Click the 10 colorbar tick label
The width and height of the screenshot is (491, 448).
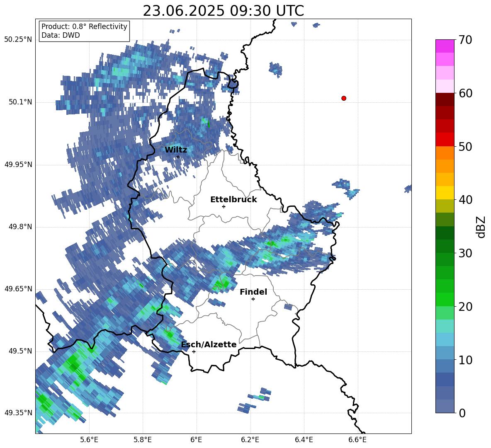pyautogui.click(x=465, y=360)
